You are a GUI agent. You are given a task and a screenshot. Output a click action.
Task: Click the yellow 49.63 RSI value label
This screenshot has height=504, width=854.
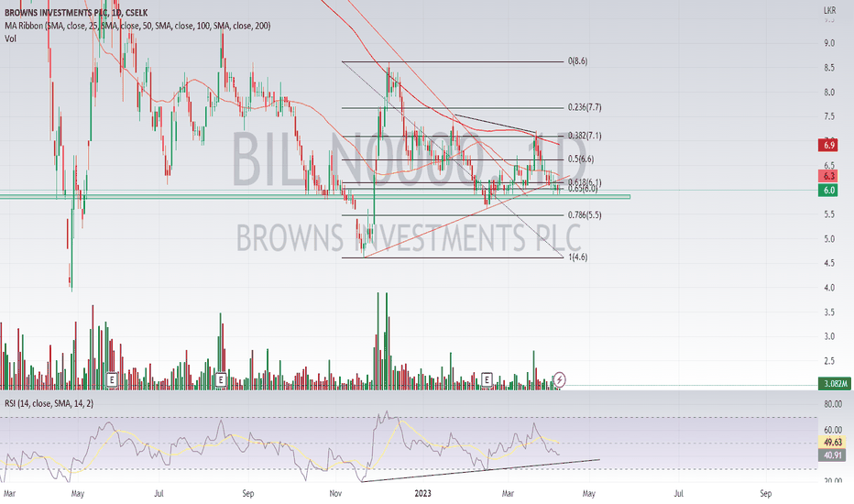click(833, 443)
